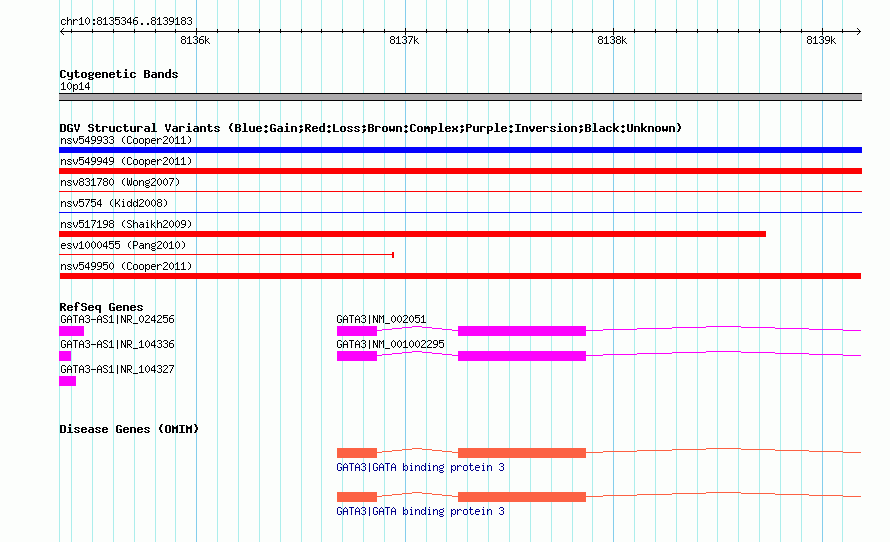Click the RefSeq Genes track title
The image size is (890, 542).
(101, 307)
